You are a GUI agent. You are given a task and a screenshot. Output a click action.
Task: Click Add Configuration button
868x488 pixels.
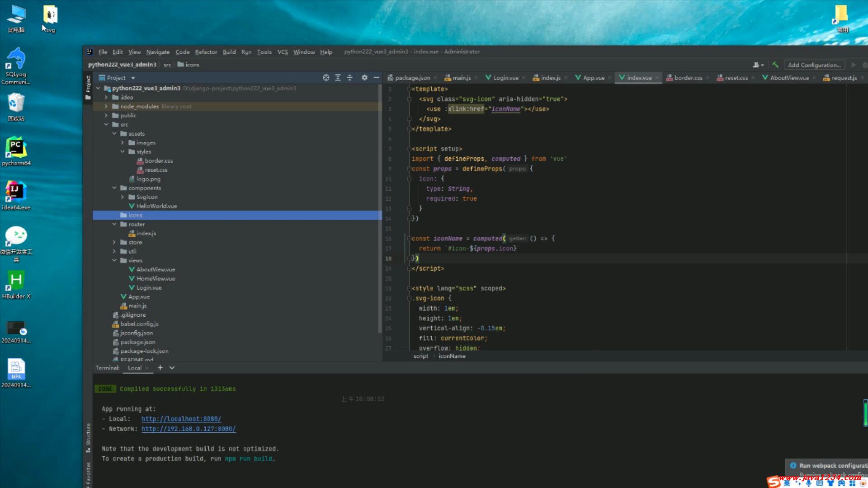814,65
